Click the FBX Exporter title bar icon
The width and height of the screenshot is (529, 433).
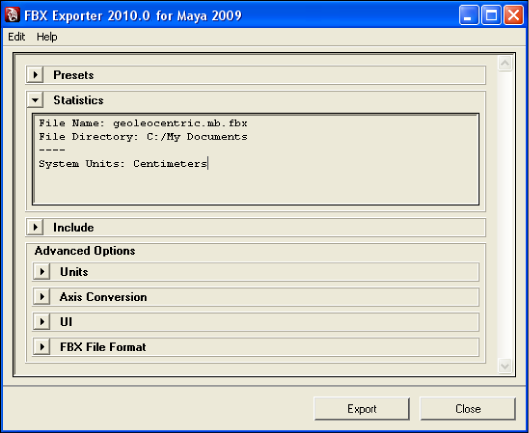(x=12, y=15)
